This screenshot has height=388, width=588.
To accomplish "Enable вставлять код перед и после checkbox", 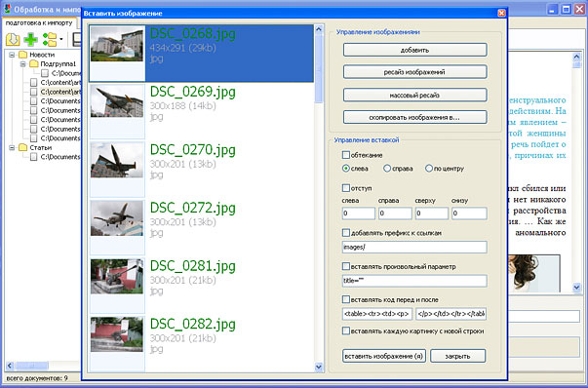I will click(346, 299).
